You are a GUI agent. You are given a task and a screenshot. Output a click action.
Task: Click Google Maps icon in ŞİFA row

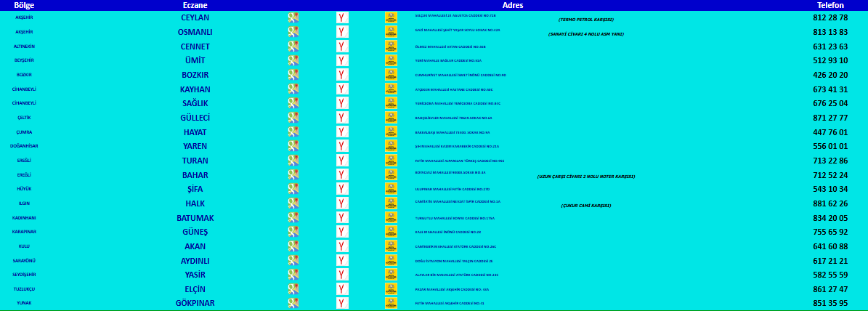point(293,189)
